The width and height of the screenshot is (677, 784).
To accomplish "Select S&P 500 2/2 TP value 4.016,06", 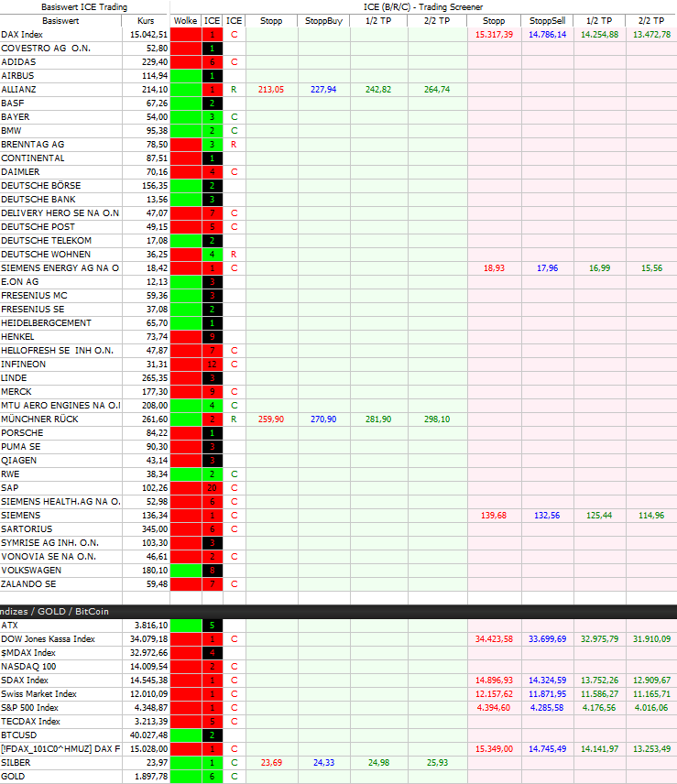I will click(651, 708).
